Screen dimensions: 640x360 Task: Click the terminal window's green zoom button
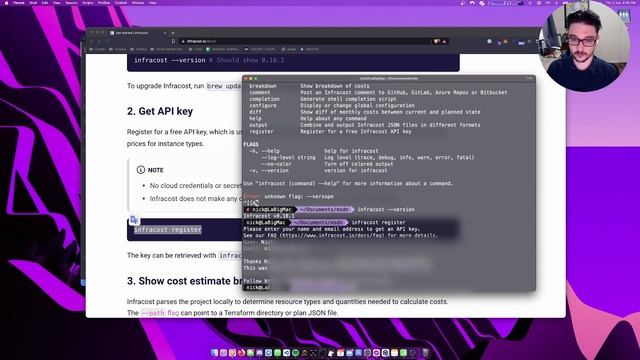click(x=256, y=78)
